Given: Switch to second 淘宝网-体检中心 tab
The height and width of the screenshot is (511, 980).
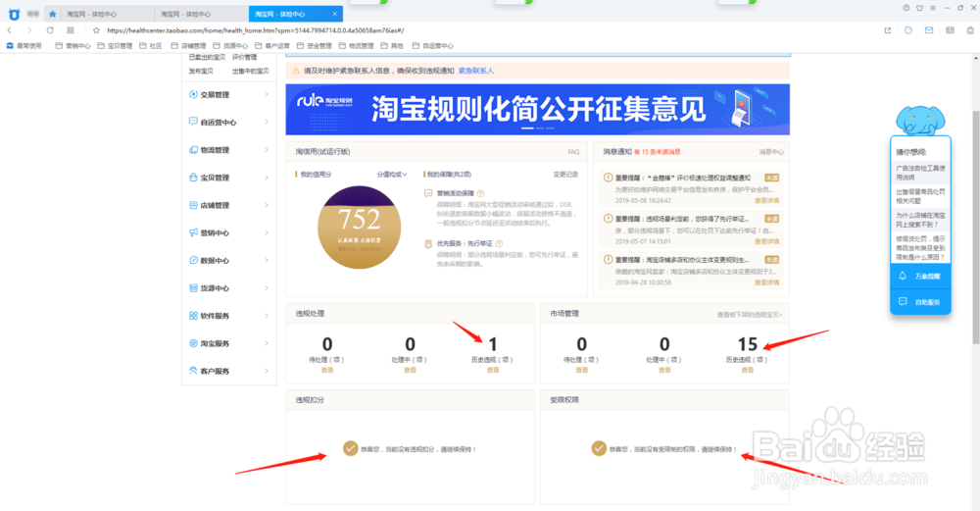Looking at the screenshot, I should point(201,14).
